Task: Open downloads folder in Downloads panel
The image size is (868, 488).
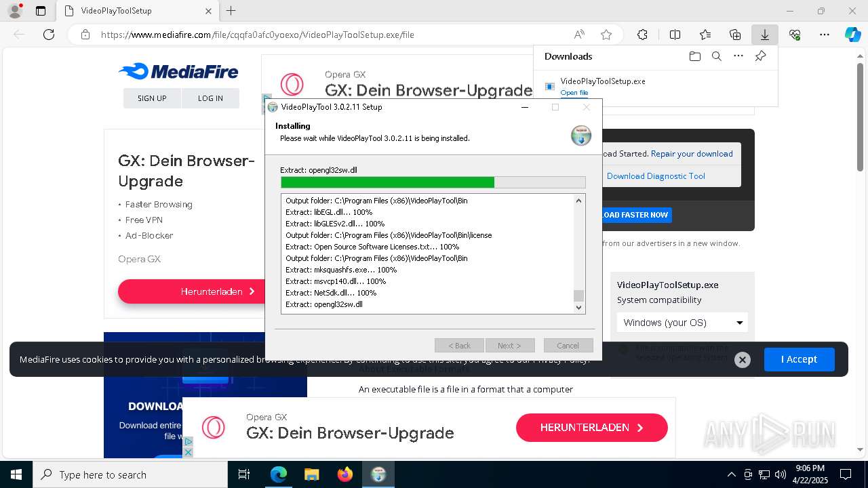Action: pos(694,56)
